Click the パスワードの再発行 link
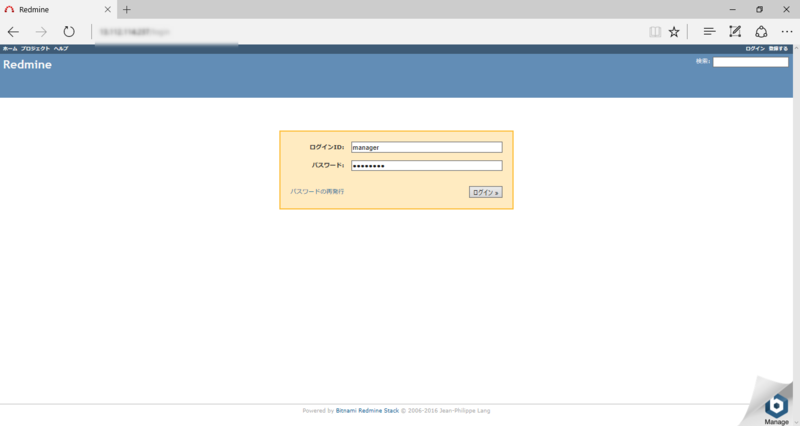800x426 pixels. tap(317, 191)
